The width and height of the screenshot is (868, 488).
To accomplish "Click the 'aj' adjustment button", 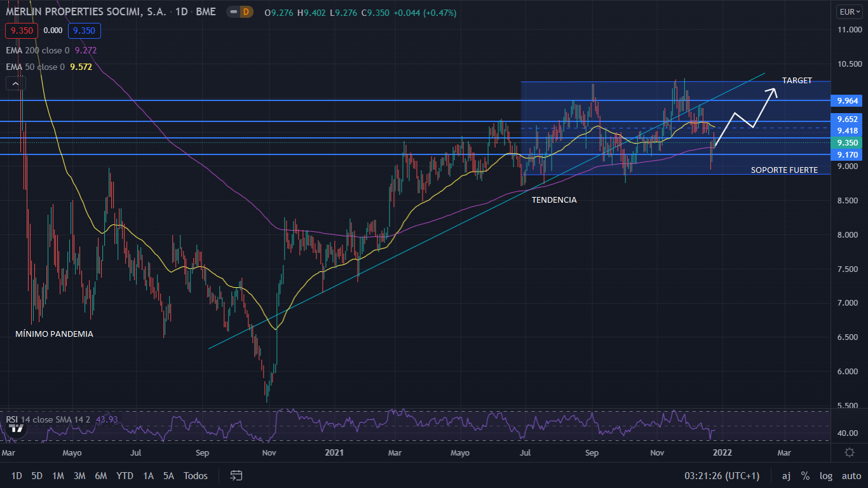I will [786, 475].
